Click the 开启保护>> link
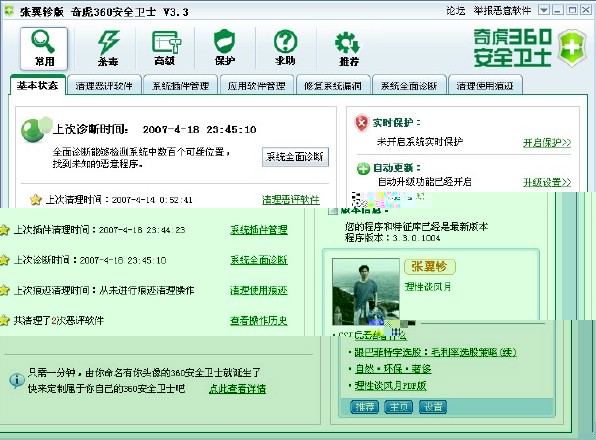Image resolution: width=596 pixels, height=440 pixels. pos(547,143)
